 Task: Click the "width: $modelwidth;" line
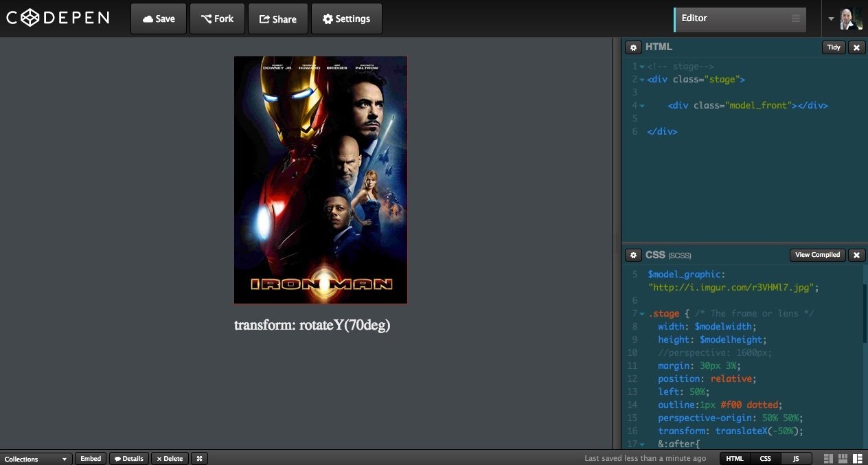click(x=707, y=326)
